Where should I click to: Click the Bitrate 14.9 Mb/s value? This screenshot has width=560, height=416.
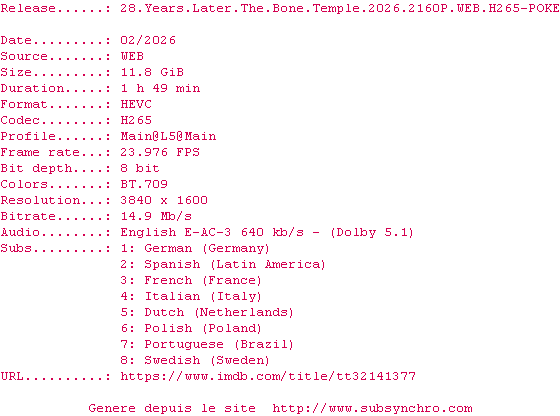156,216
